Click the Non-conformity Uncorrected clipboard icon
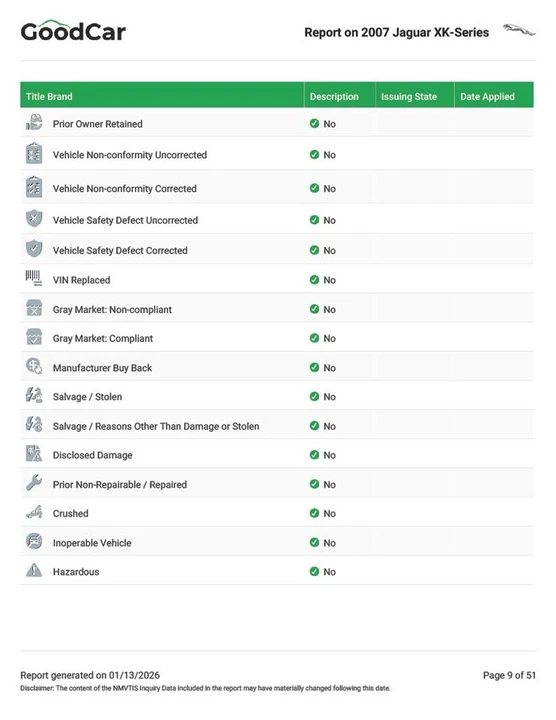 click(34, 153)
